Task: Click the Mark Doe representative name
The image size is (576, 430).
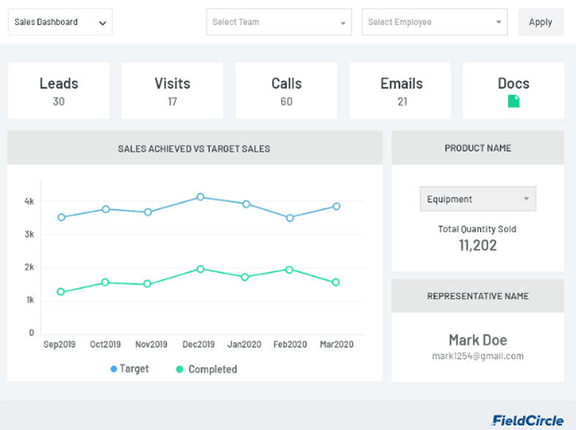Action: click(x=478, y=340)
